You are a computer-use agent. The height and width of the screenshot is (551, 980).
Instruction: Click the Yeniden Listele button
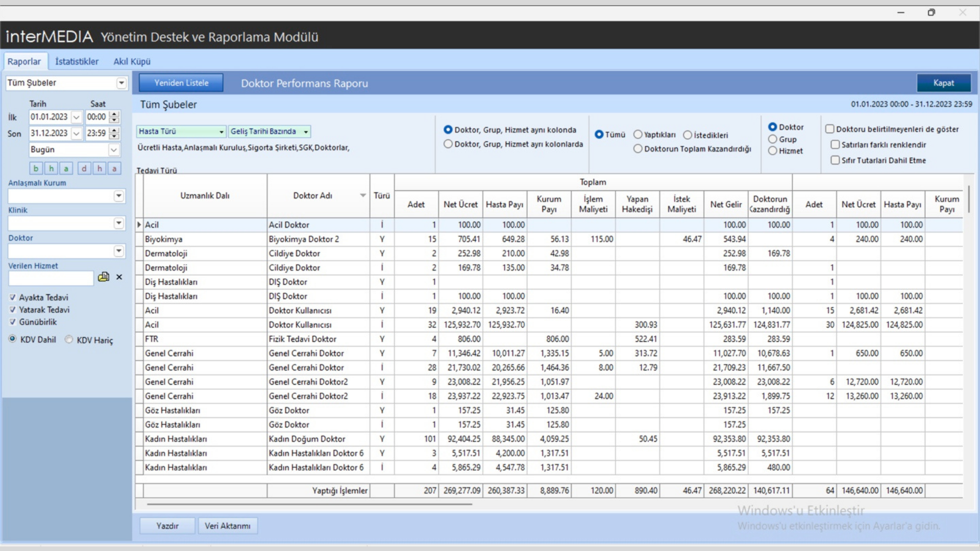pos(181,83)
